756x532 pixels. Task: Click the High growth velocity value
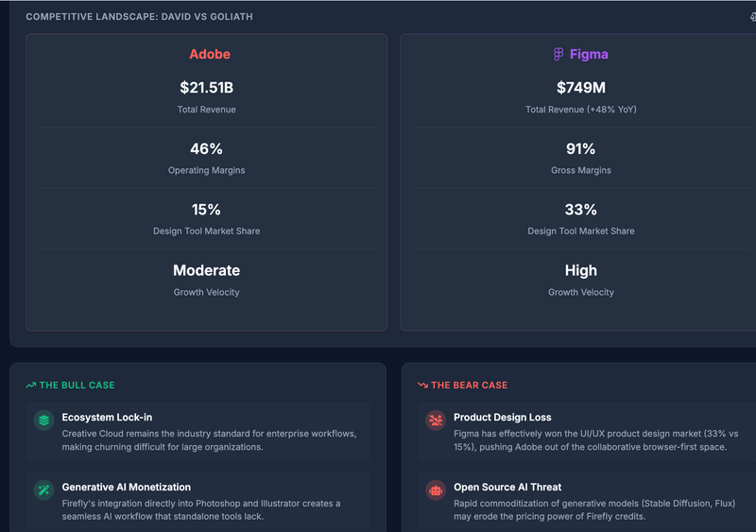[581, 270]
